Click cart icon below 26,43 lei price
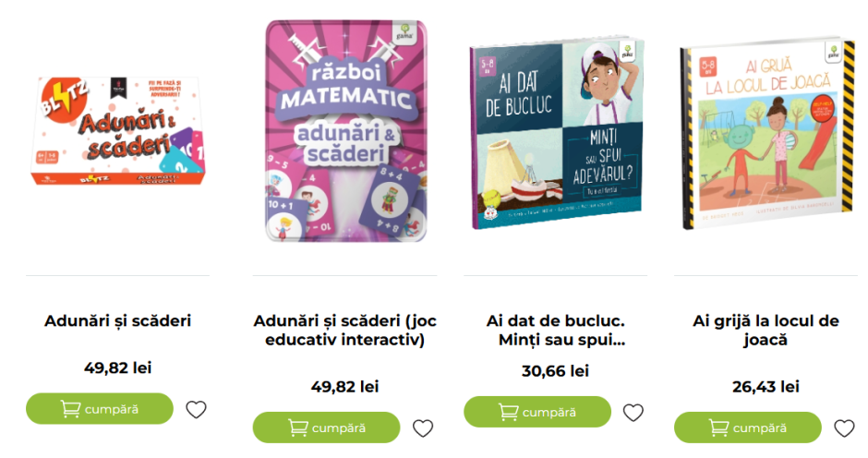This screenshot has width=868, height=458. [718, 428]
